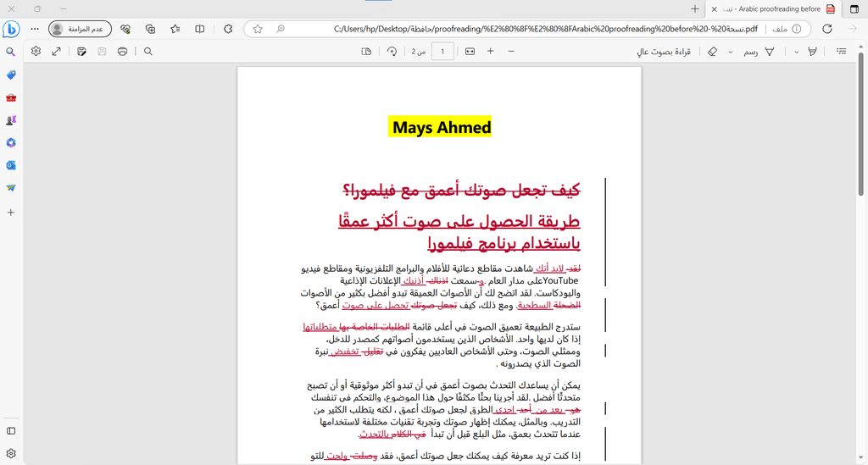Click the scrollbar down arrow
The height and width of the screenshot is (465, 868).
tap(861, 458)
